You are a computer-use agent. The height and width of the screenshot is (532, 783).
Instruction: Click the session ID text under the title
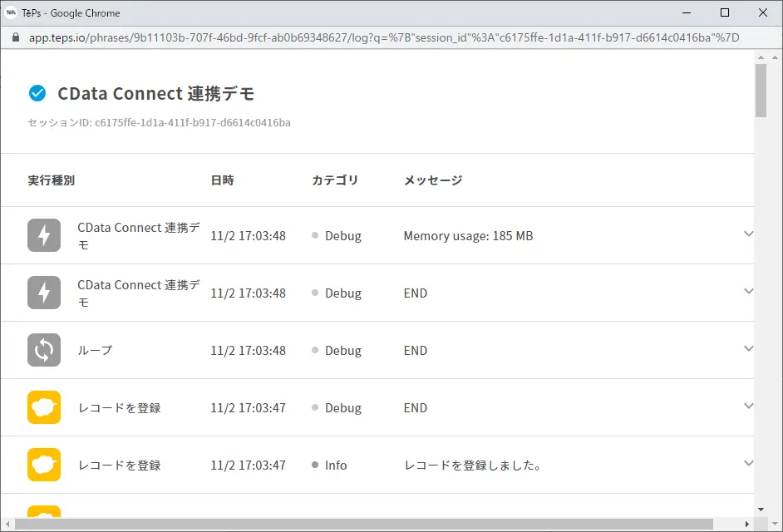tap(160, 123)
